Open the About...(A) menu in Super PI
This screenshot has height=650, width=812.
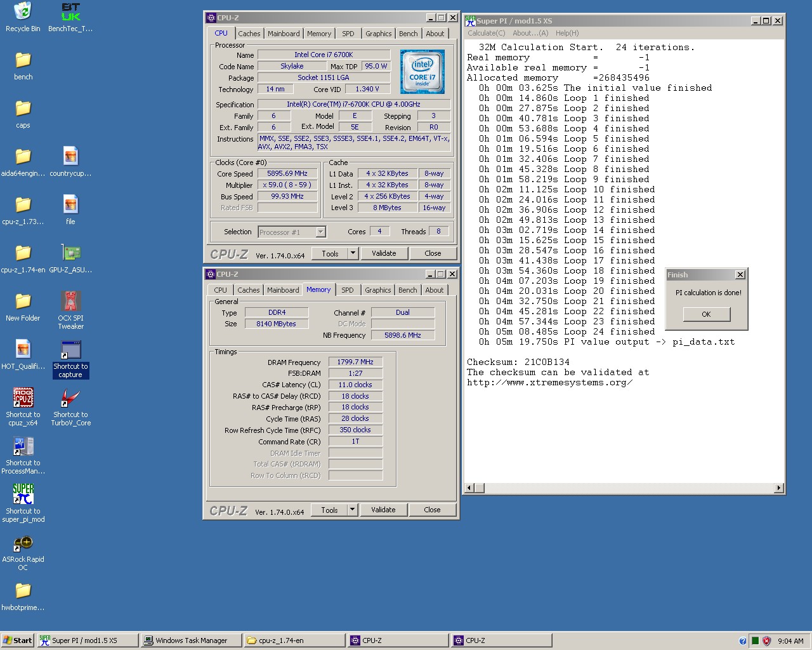(530, 33)
